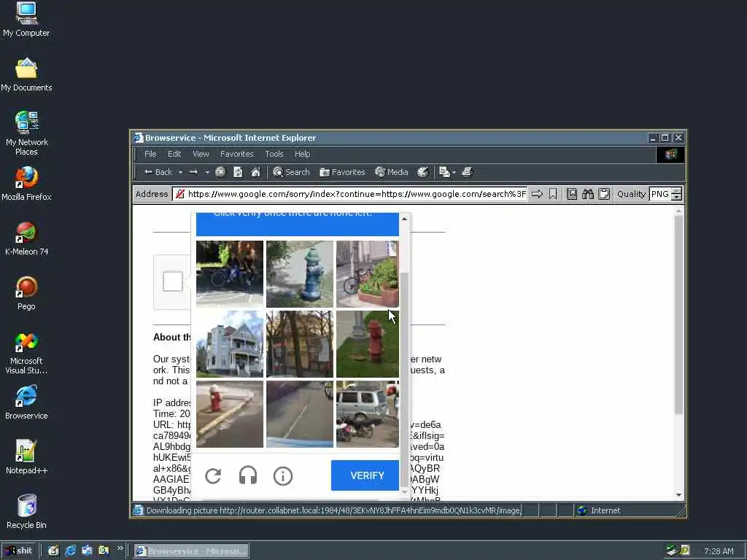Viewport: 747px width, 560px height.
Task: Select the Microsoft Visual Studio shortcut
Action: click(26, 353)
